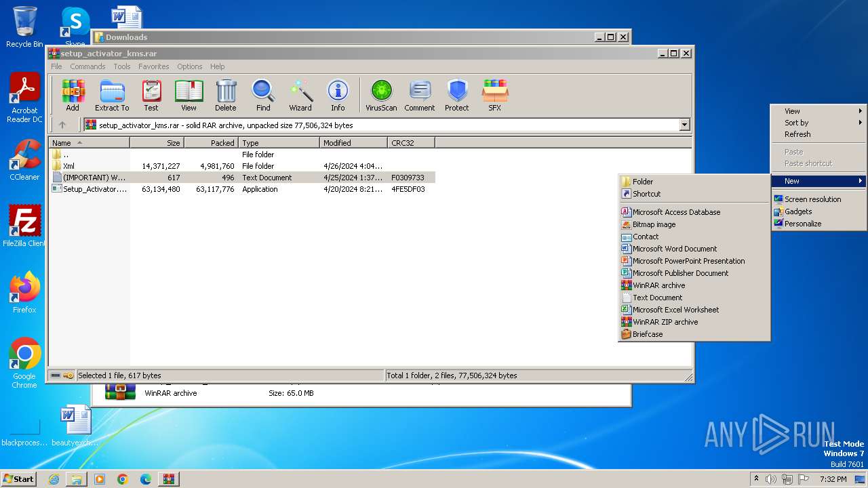Expand the archive path dropdown arrow
868x488 pixels.
coord(684,125)
